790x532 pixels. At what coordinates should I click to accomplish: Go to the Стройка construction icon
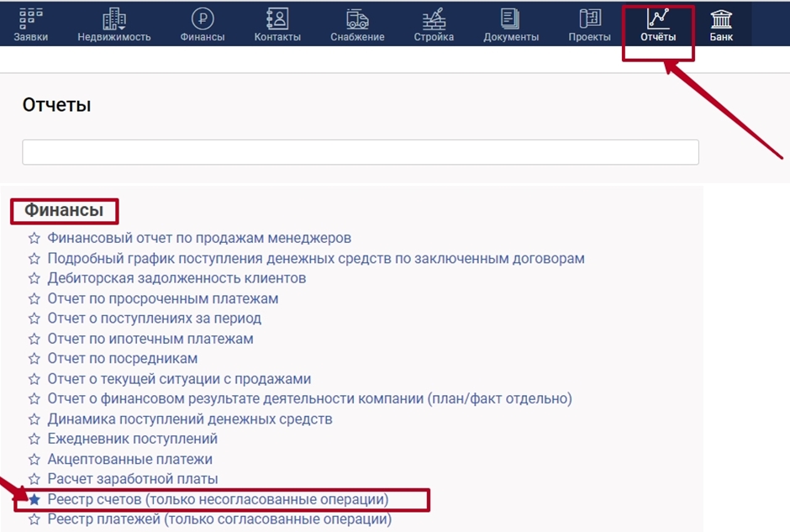click(x=434, y=18)
